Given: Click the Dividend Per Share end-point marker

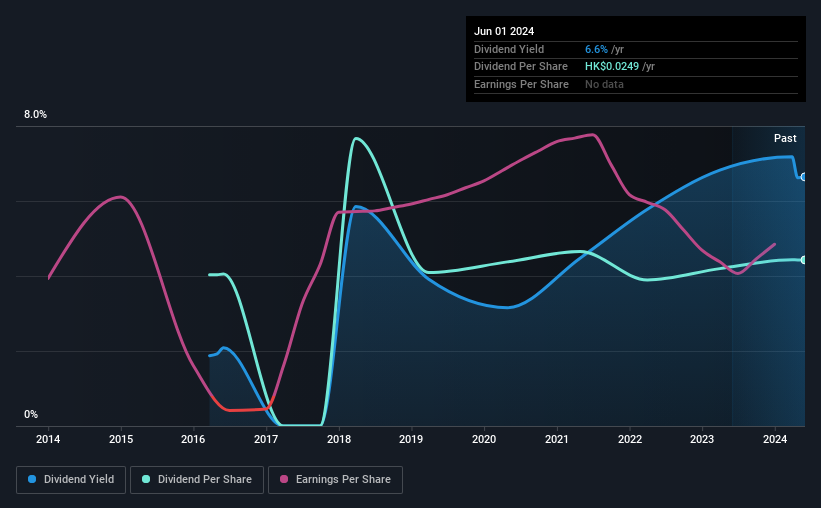Looking at the screenshot, I should [804, 260].
